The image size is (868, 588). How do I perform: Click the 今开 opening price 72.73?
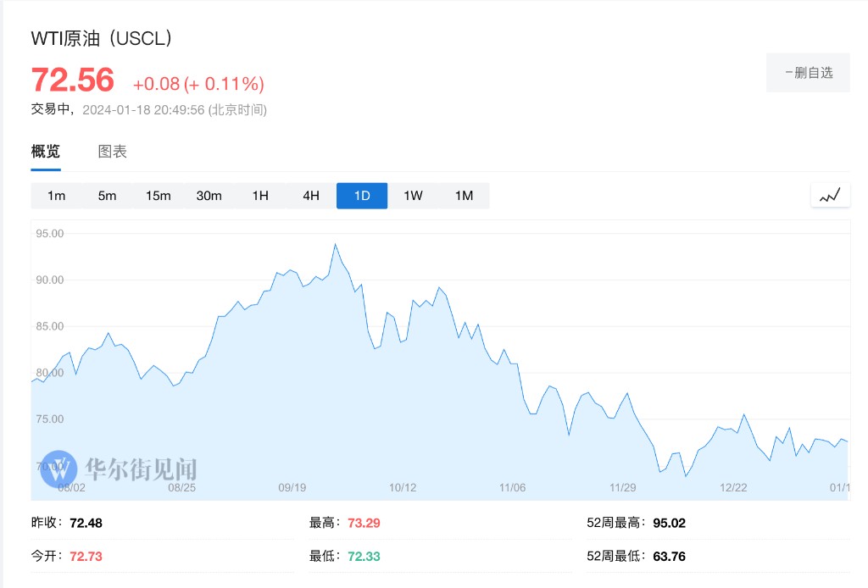pyautogui.click(x=86, y=556)
